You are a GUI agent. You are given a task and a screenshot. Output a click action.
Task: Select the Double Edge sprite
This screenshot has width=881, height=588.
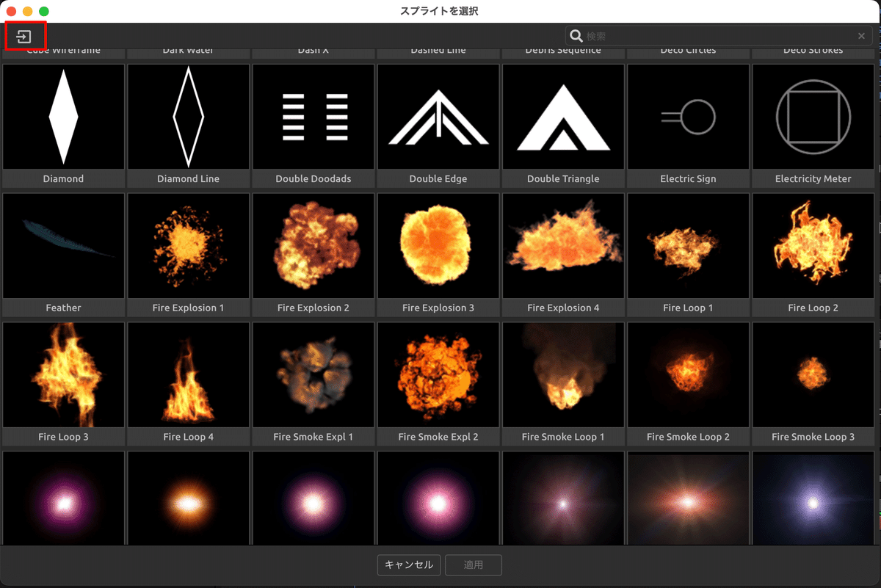[x=438, y=116]
